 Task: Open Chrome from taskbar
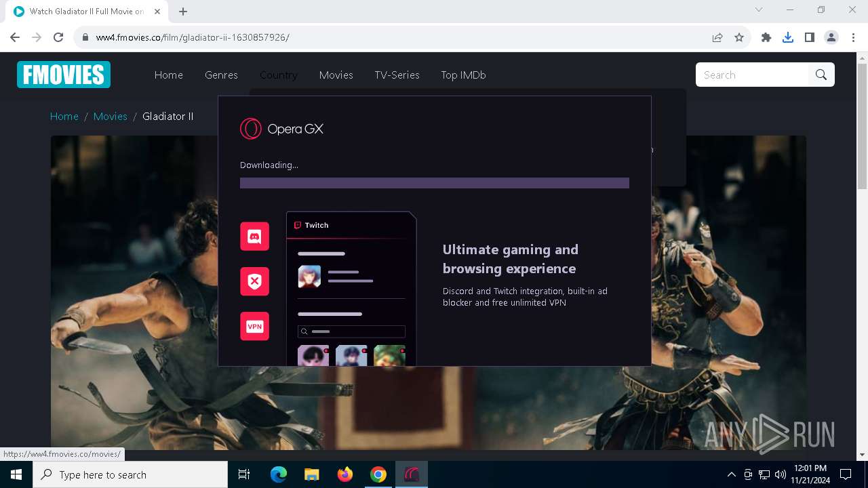378,474
